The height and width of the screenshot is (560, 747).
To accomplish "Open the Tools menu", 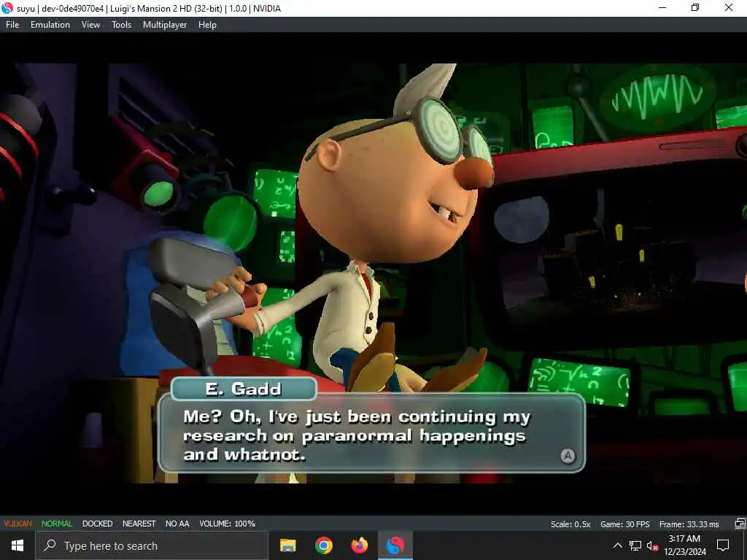I will [122, 25].
